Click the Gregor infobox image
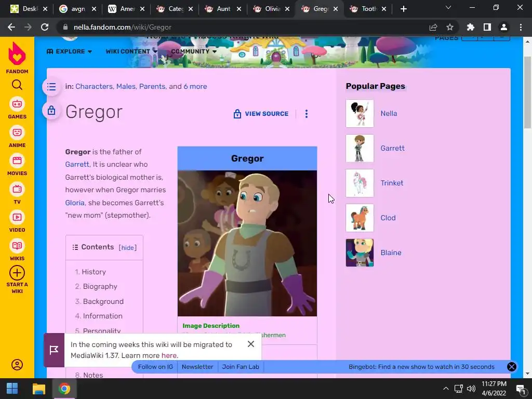Screen dimensions: 532x399 coord(247,243)
